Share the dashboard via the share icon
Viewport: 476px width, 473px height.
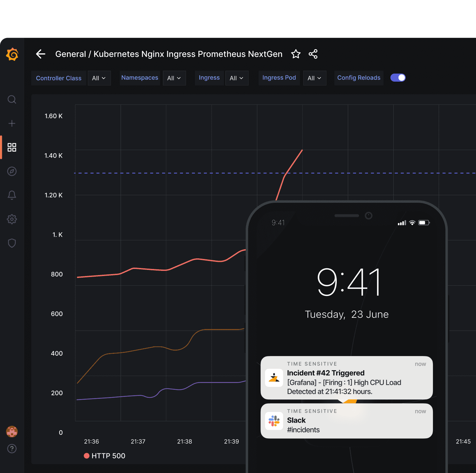click(313, 54)
